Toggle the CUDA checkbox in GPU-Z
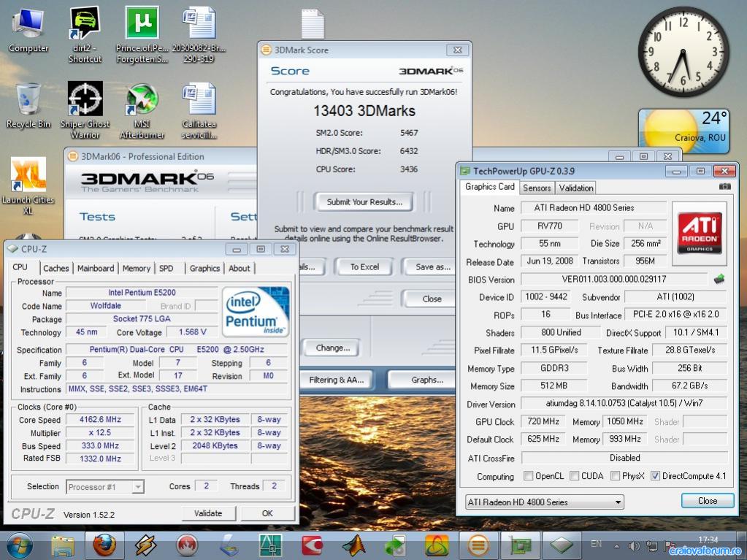 click(x=574, y=476)
